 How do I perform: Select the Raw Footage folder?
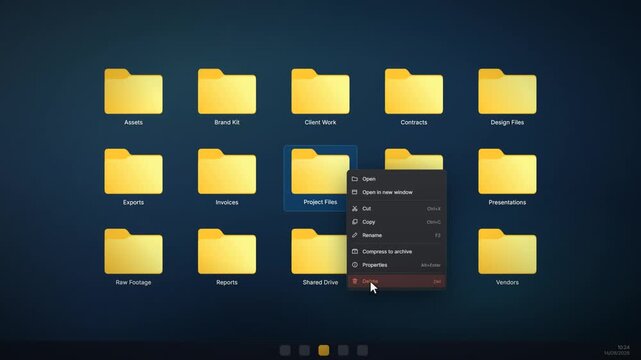133,257
